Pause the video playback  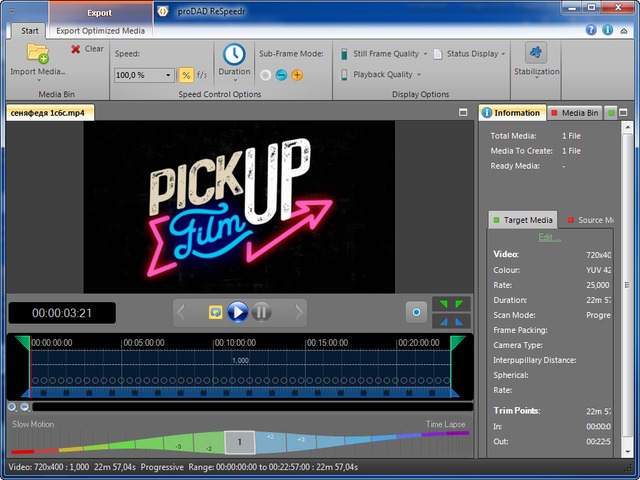click(x=261, y=313)
